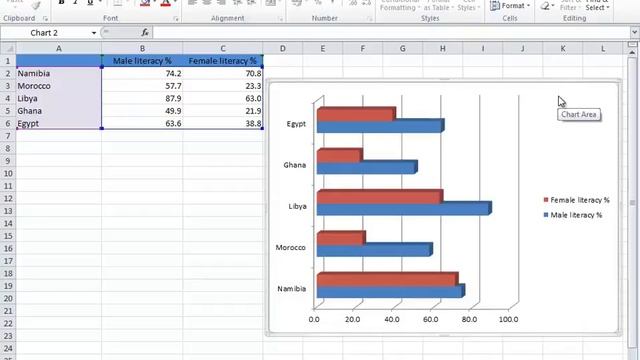This screenshot has height=360, width=640.
Task: Select the Ghana cell in column A
Action: pos(59,111)
